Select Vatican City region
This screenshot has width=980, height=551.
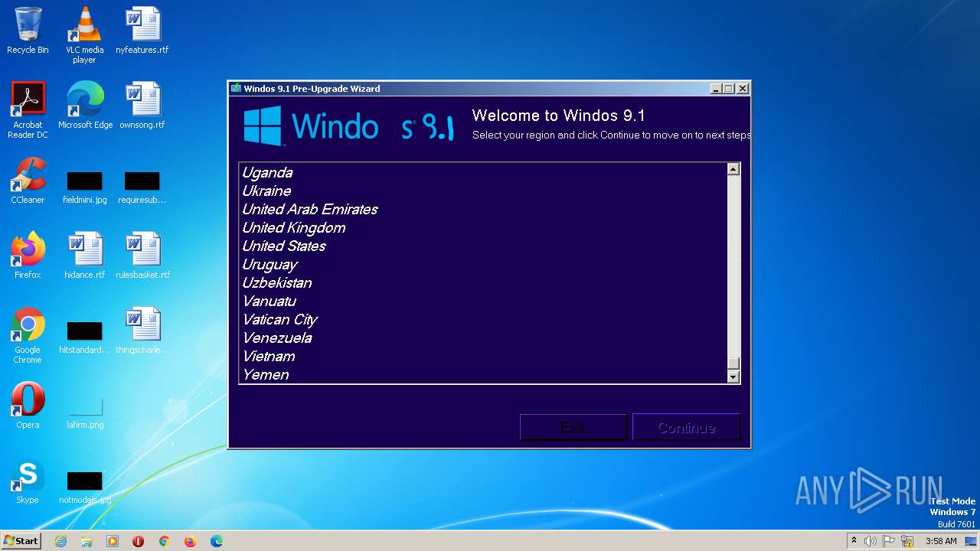[x=482, y=320]
